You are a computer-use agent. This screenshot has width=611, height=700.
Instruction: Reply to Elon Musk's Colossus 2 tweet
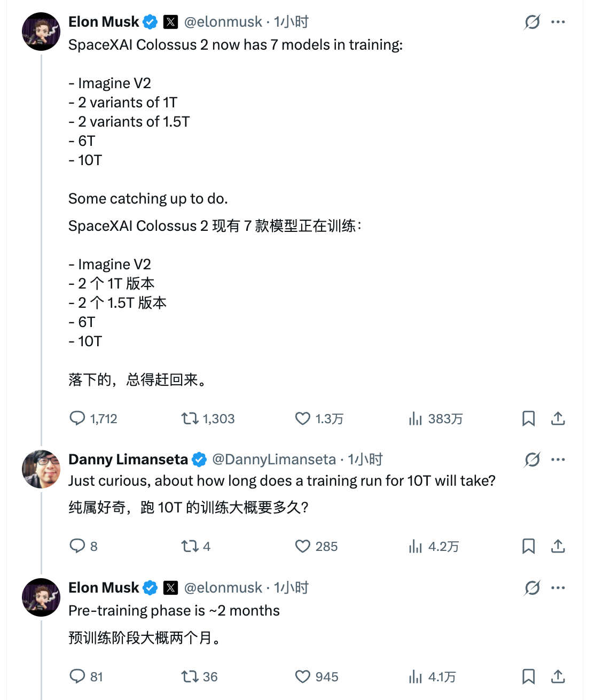78,419
